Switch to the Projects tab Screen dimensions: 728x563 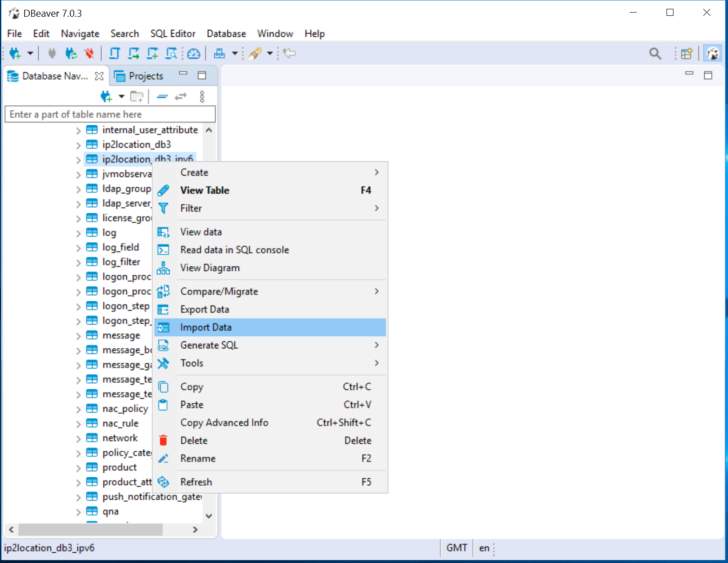click(145, 76)
